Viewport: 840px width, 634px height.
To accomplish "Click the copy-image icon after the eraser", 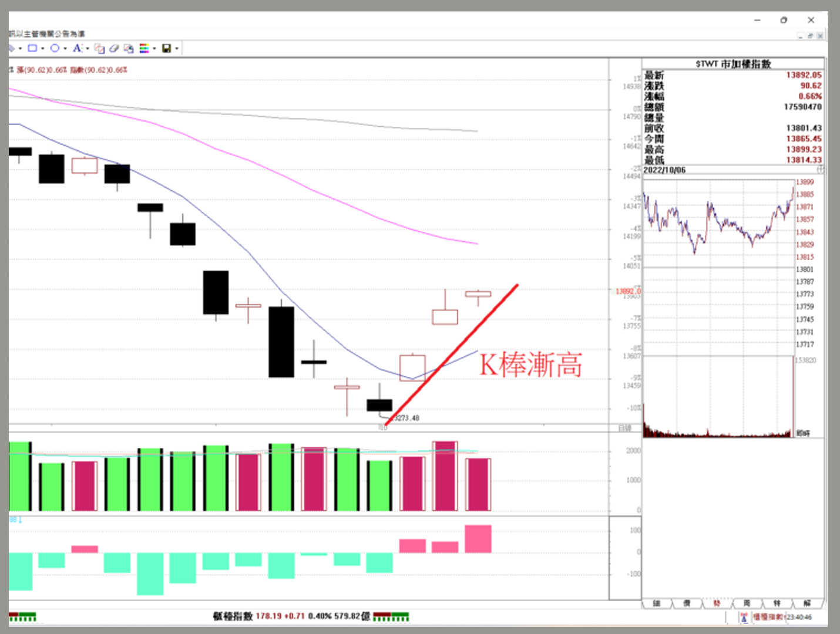I will tap(129, 49).
